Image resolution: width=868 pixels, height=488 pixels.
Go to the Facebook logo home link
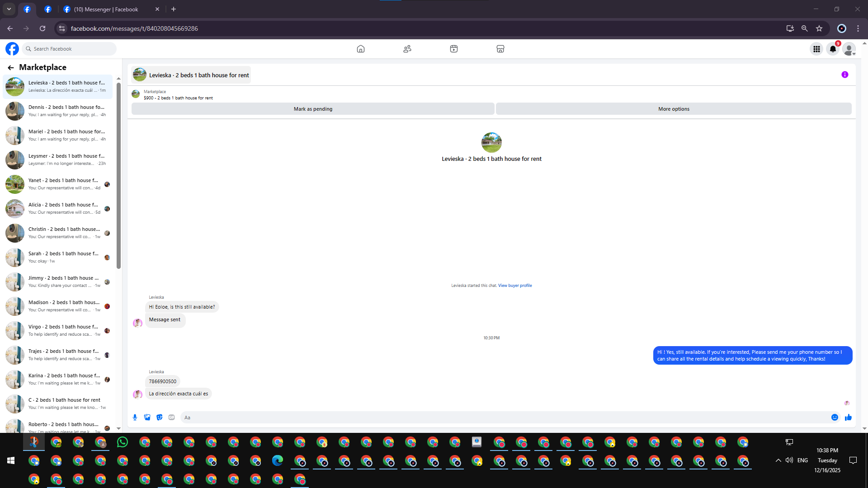[12, 49]
